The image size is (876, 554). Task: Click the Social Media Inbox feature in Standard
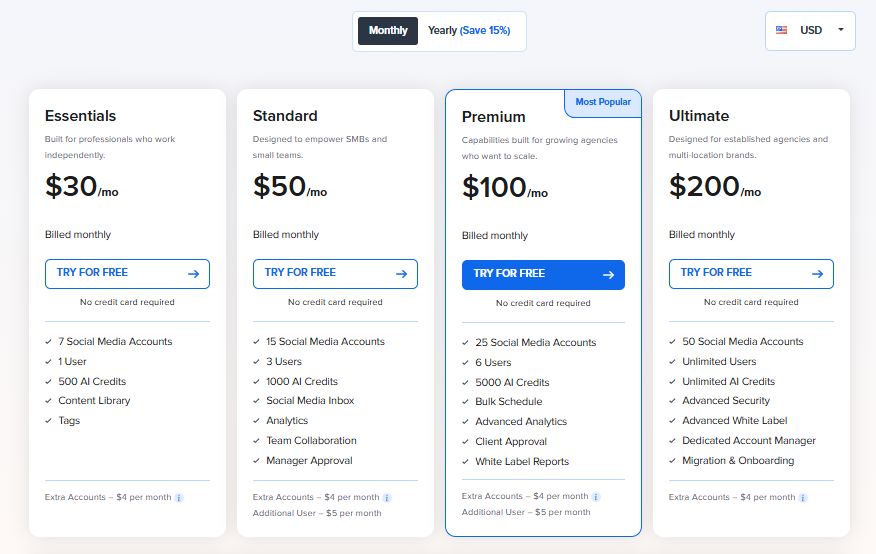coord(310,401)
